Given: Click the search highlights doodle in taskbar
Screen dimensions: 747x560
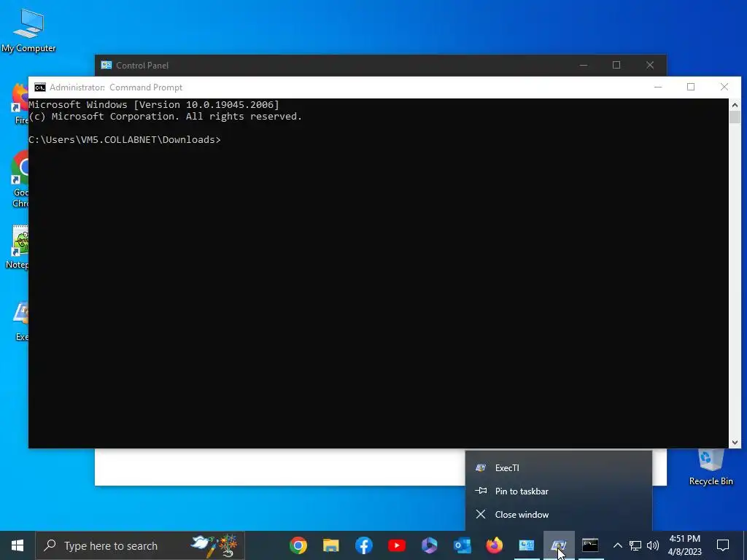Looking at the screenshot, I should (x=215, y=545).
